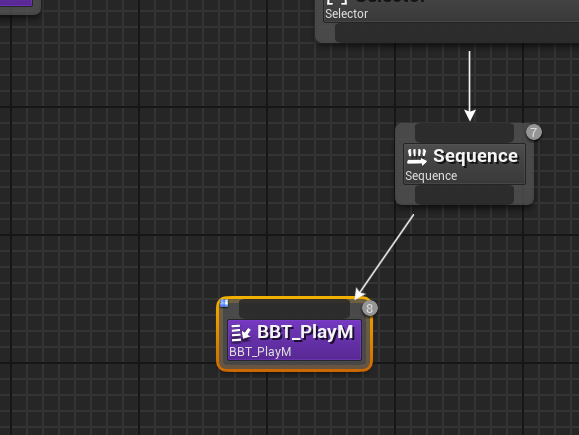The width and height of the screenshot is (579, 435).
Task: Click the BBT_PlayM node top input pin
Action: pyautogui.click(x=294, y=309)
